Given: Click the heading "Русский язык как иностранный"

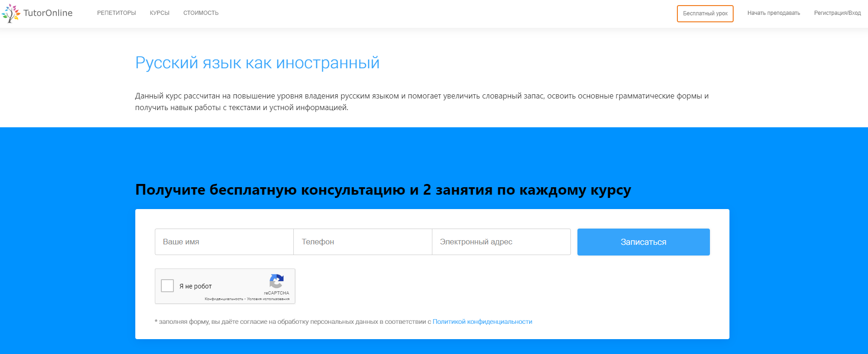Looking at the screenshot, I should pos(257,63).
